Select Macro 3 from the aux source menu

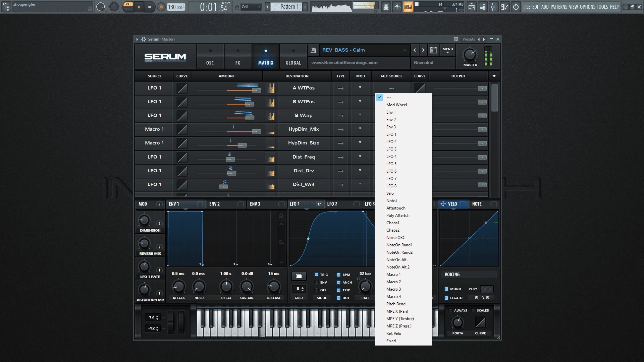[403, 289]
